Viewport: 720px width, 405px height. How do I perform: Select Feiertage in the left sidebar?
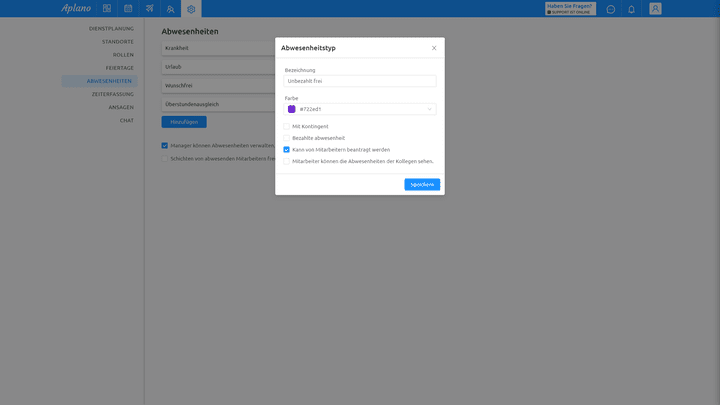(119, 68)
